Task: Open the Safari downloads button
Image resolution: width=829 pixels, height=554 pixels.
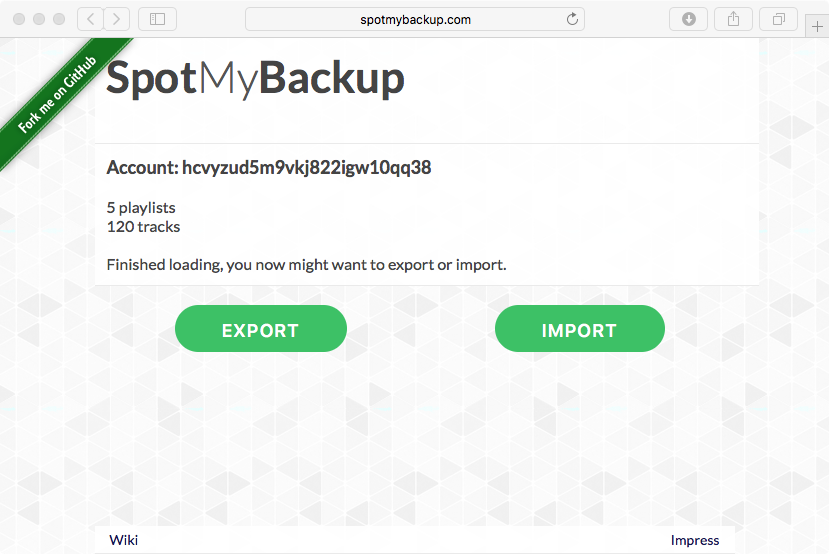Action: (688, 20)
